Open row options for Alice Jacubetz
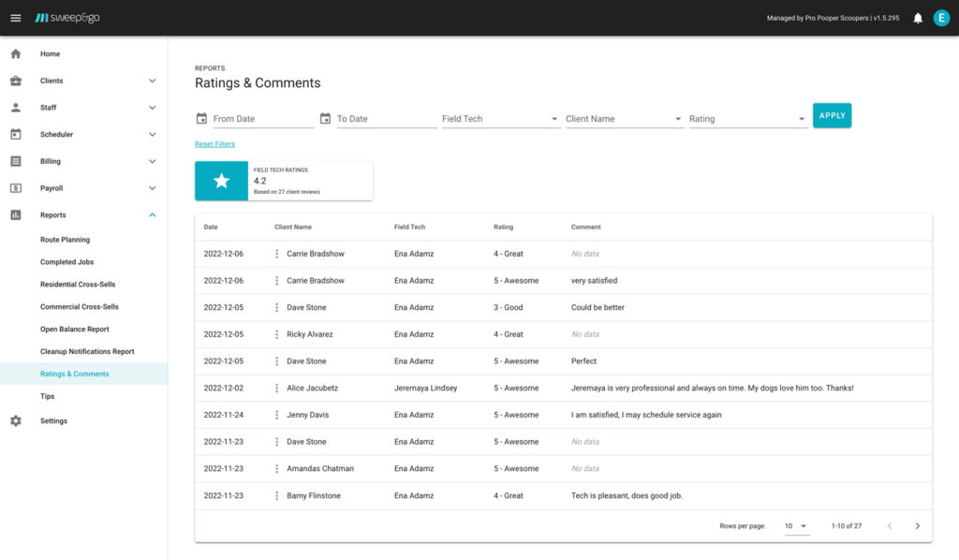The image size is (959, 560). pos(276,388)
